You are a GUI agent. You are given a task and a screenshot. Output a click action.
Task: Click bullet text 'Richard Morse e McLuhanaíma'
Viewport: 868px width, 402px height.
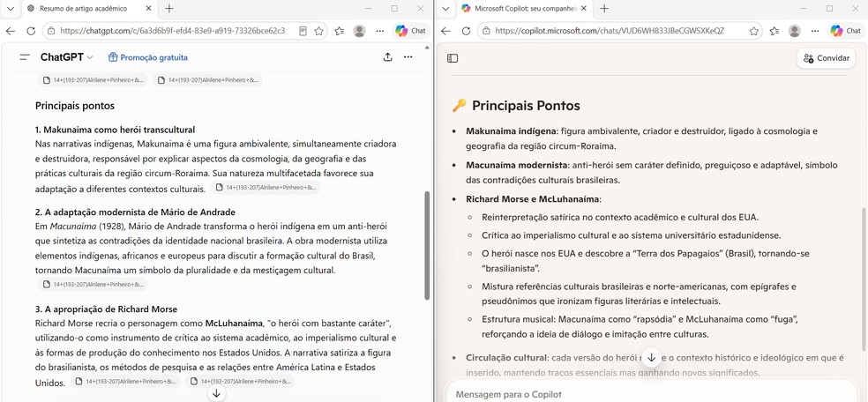pyautogui.click(x=533, y=199)
